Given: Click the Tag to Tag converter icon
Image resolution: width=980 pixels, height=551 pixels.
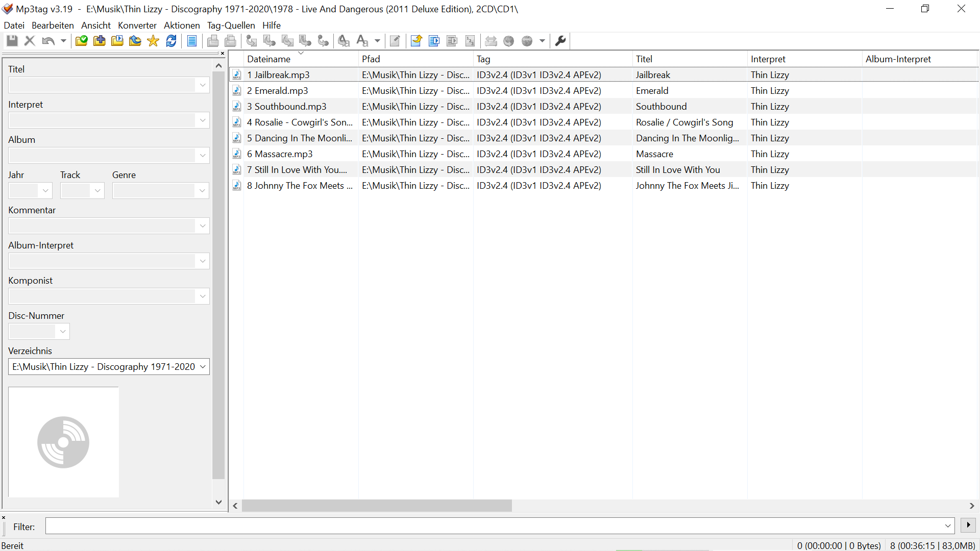Looking at the screenshot, I should (323, 41).
